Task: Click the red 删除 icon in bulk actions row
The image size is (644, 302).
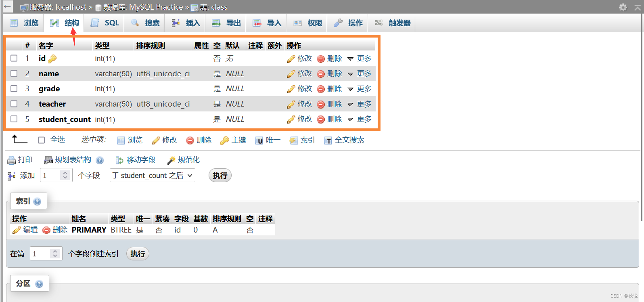Action: click(190, 141)
